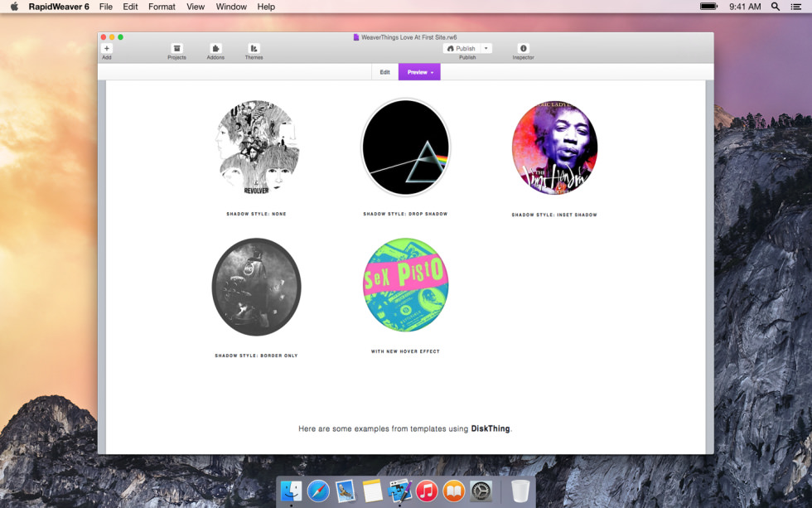Click the Publish button
The image size is (812, 508).
tap(462, 49)
